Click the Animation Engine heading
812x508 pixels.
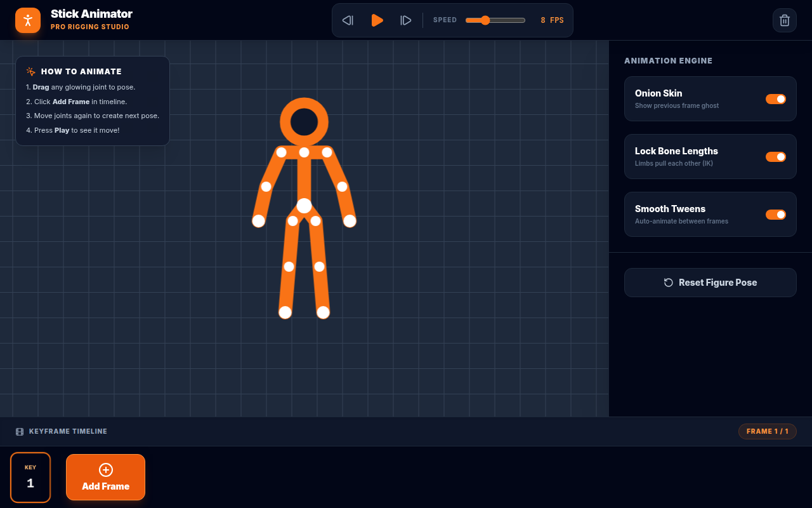pos(669,61)
